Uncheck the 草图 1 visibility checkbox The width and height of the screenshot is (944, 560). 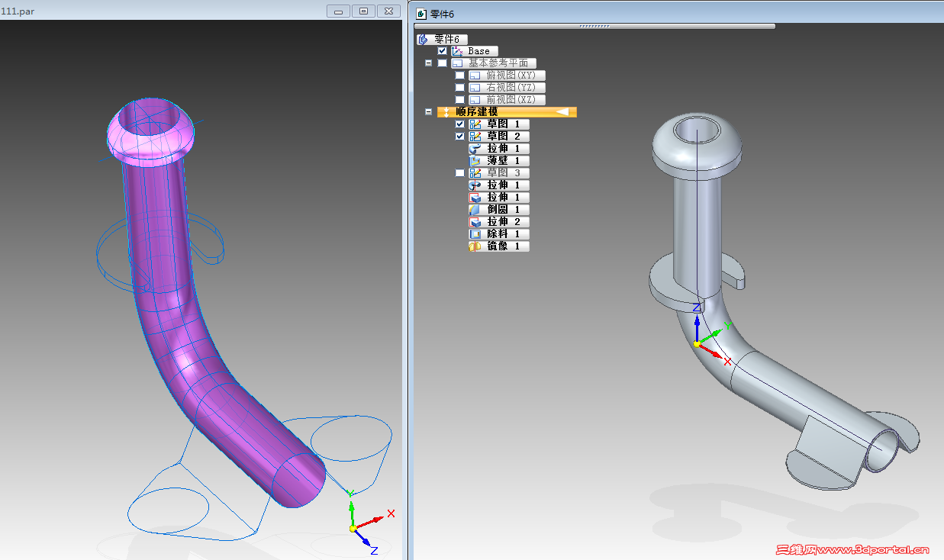[459, 124]
